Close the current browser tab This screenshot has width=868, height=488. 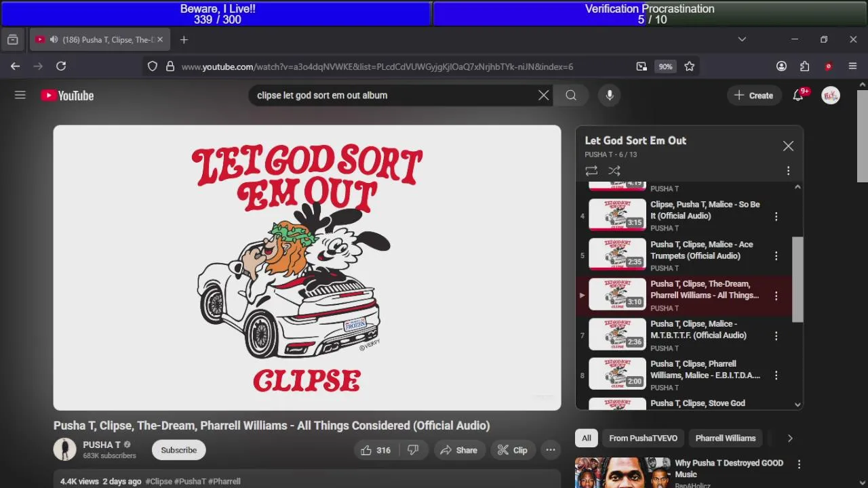point(160,40)
